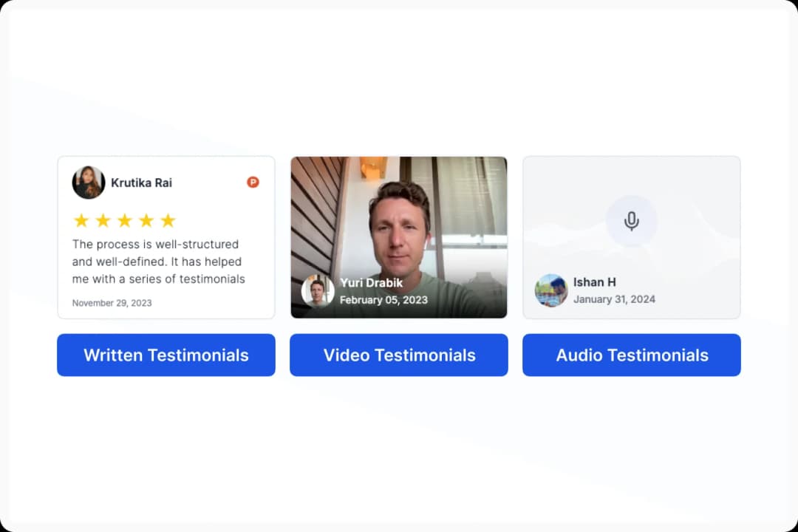Viewport: 798px width, 532px height.
Task: Click Krutika Rai's profile avatar
Action: click(89, 183)
